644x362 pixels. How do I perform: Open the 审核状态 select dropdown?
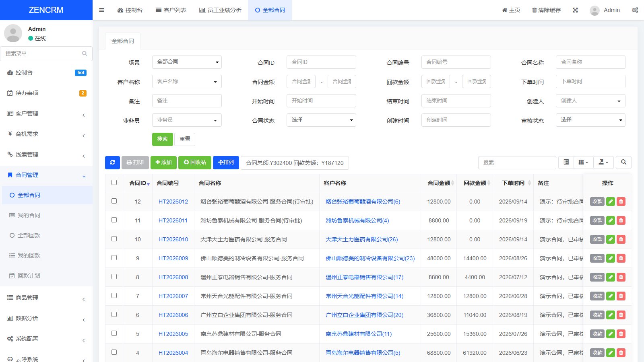pos(590,120)
